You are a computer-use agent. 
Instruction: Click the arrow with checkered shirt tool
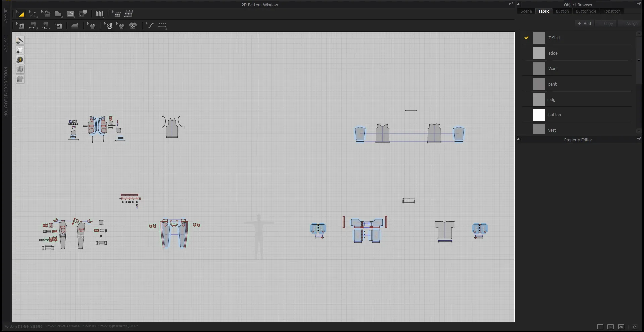pyautogui.click(x=120, y=25)
